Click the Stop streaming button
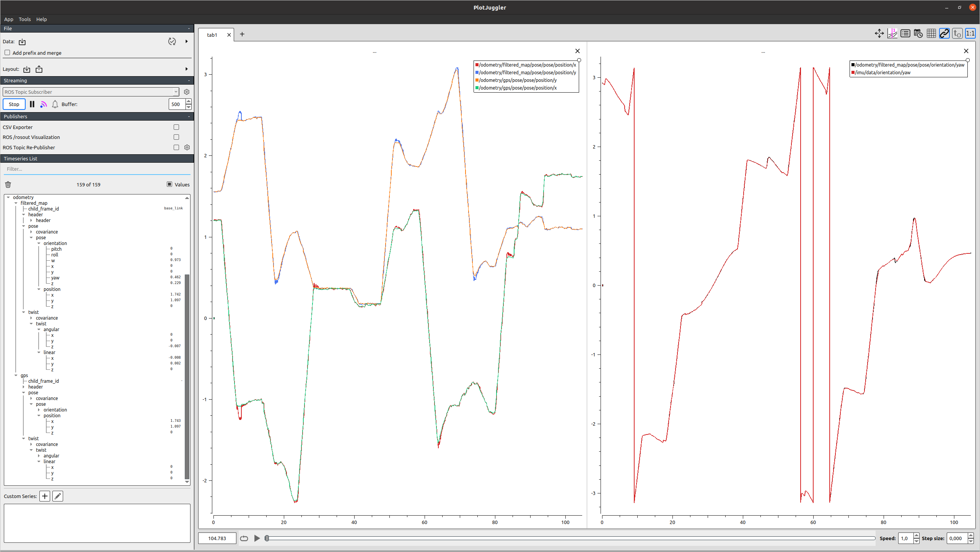This screenshot has height=552, width=980. click(x=14, y=104)
